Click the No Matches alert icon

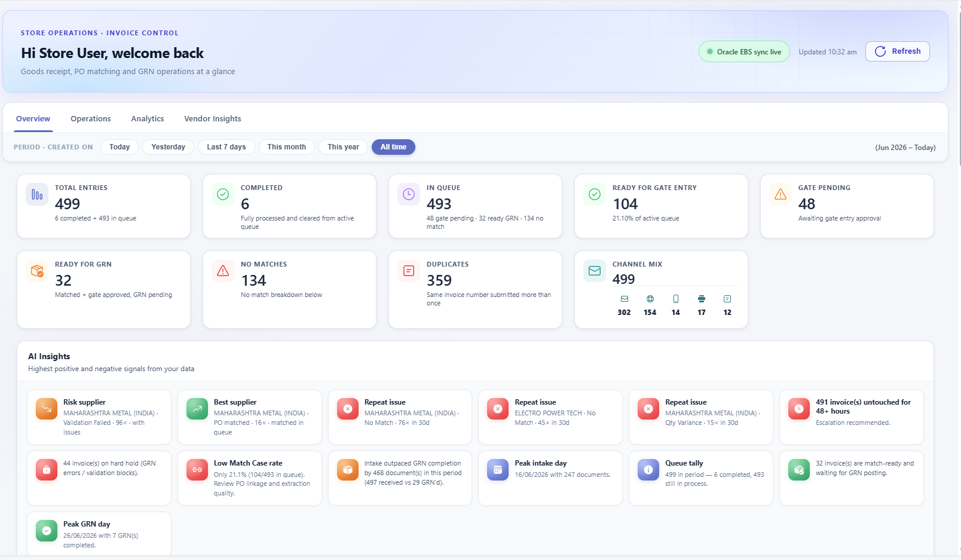(x=223, y=271)
